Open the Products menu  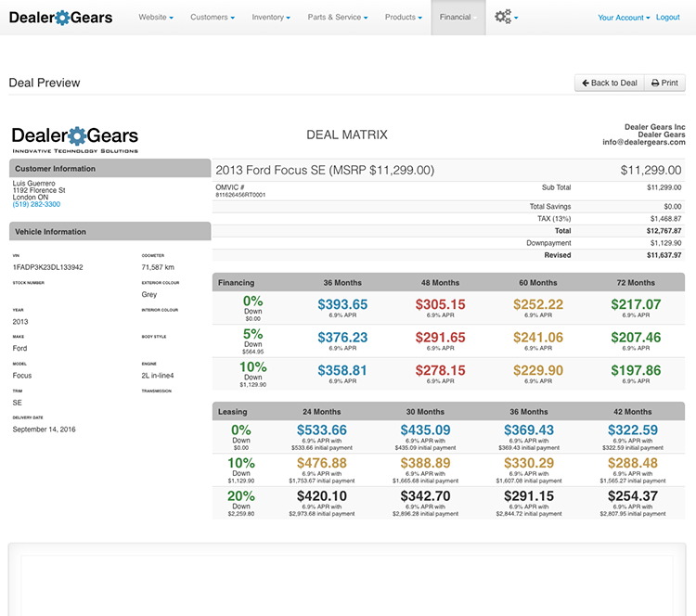pyautogui.click(x=404, y=18)
